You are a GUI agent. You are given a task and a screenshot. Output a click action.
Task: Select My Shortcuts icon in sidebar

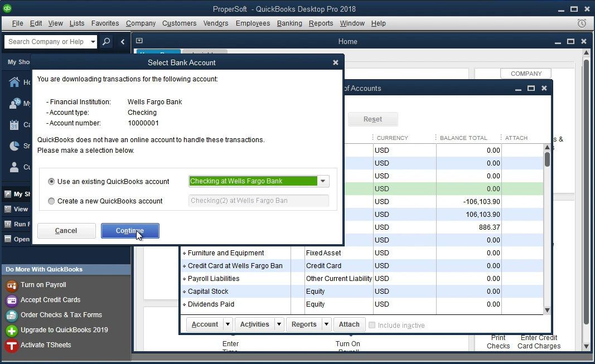point(8,194)
